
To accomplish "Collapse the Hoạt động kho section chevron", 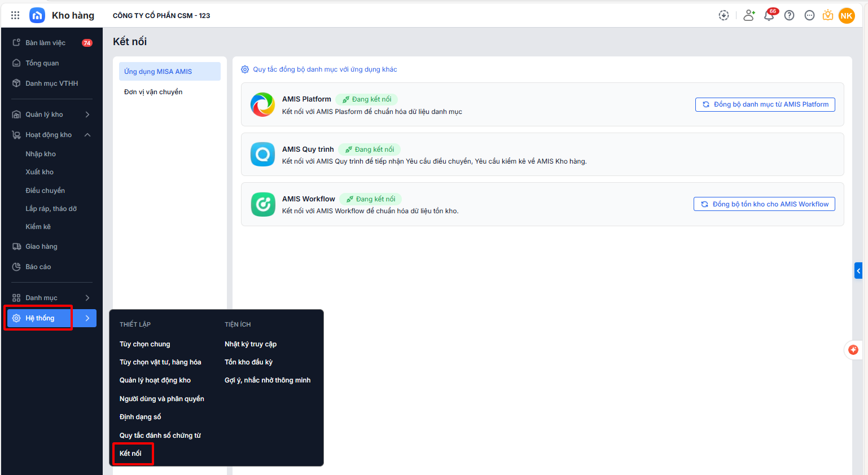I will point(87,135).
